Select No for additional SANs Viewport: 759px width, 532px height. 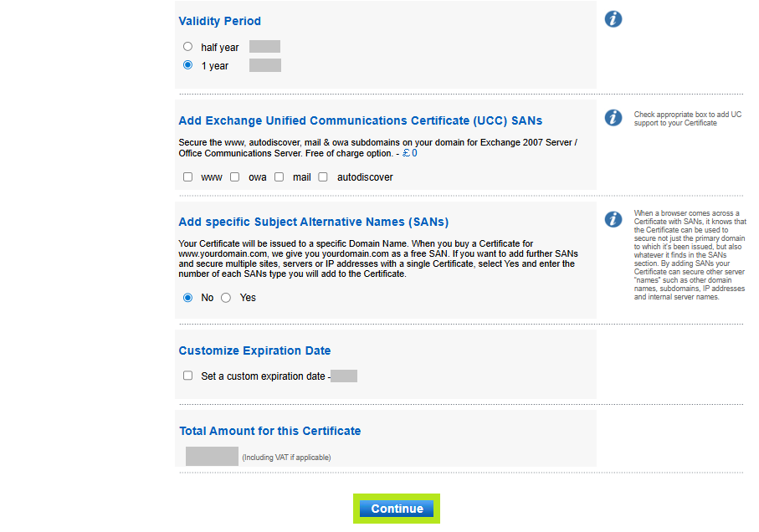click(x=187, y=297)
